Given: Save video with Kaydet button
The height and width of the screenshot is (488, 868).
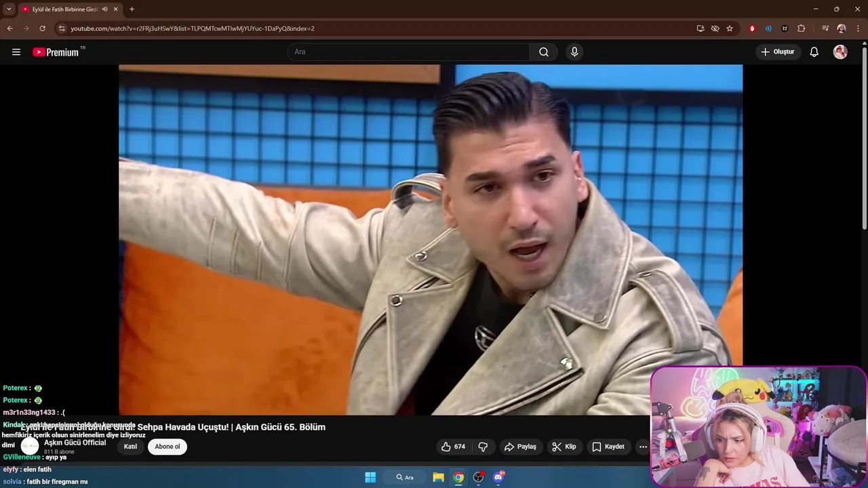Looking at the screenshot, I should [x=608, y=447].
